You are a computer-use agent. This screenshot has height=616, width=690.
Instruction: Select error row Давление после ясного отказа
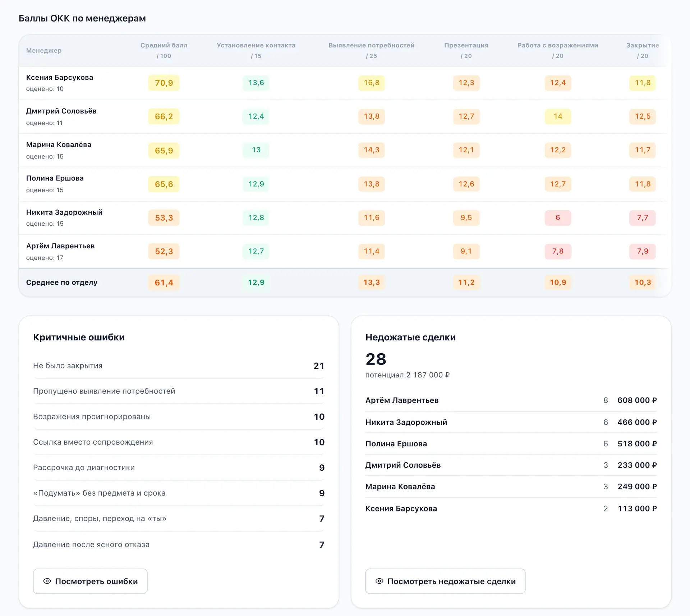pyautogui.click(x=179, y=544)
